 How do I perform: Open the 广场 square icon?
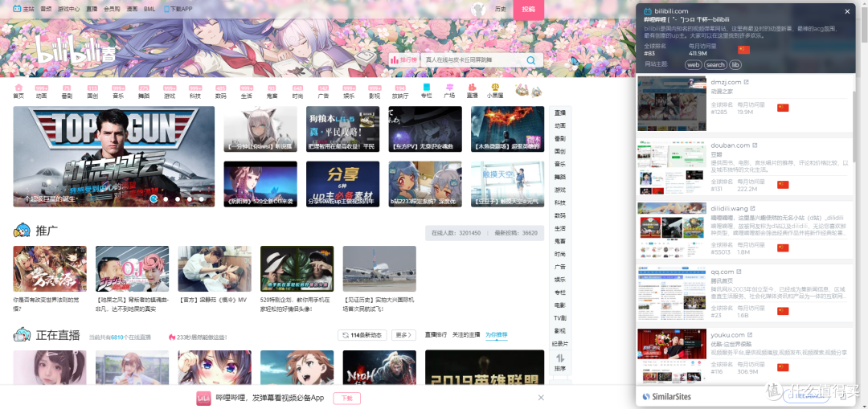(x=449, y=88)
